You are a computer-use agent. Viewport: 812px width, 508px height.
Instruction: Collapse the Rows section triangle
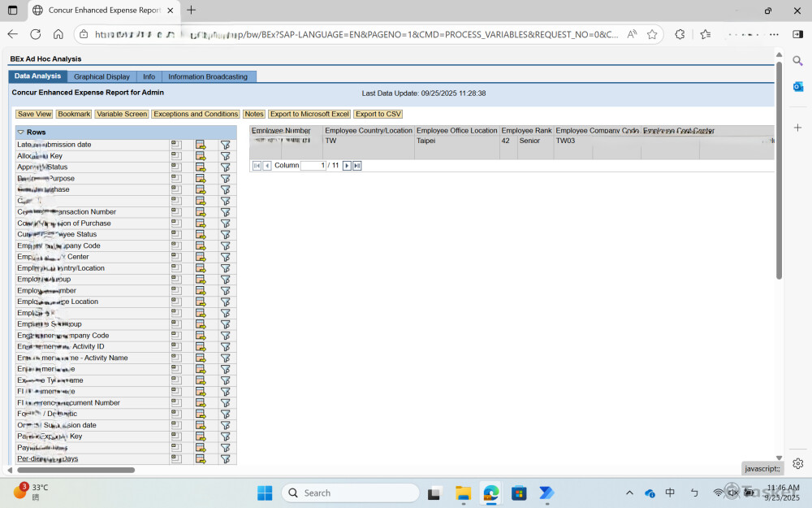[20, 132]
